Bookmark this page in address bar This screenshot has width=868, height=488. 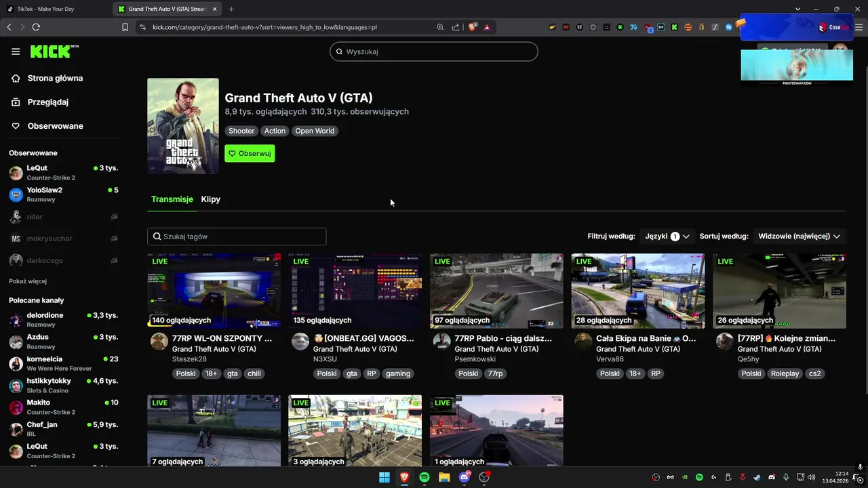125,27
